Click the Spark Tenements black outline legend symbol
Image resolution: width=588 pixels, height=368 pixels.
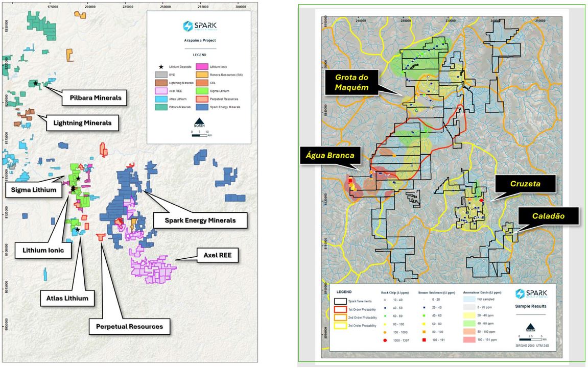click(340, 301)
